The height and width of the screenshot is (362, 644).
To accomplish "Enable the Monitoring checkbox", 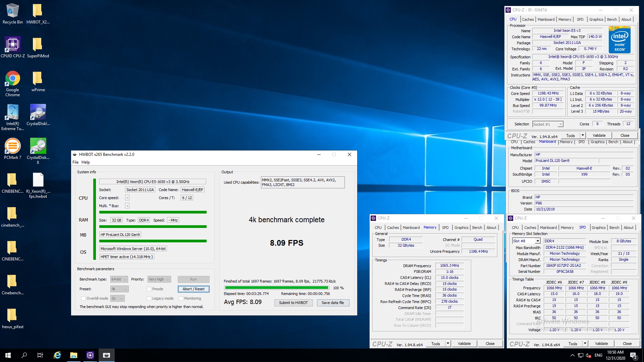I will coord(181,298).
